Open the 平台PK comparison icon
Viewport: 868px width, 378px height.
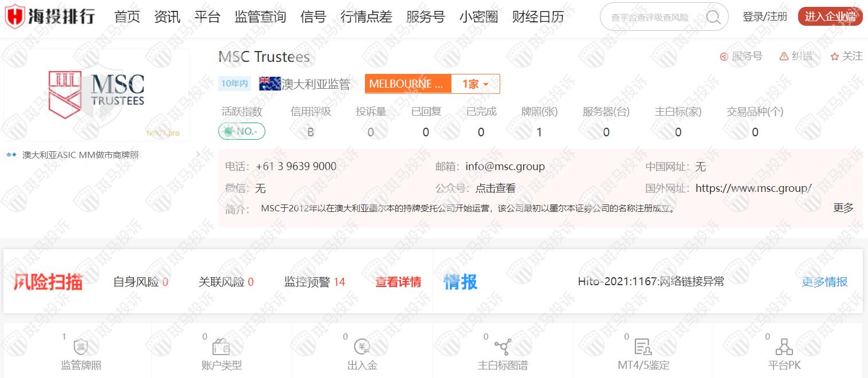point(784,347)
